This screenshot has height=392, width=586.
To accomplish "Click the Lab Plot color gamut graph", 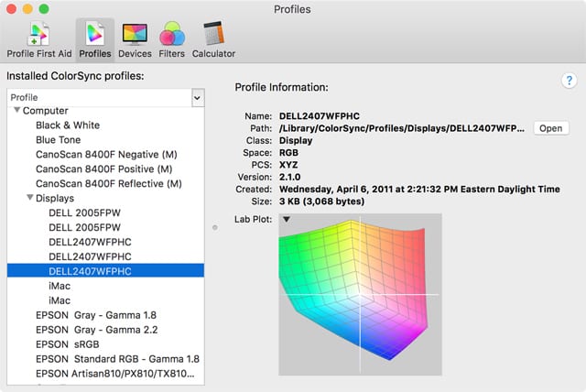I will (360, 294).
